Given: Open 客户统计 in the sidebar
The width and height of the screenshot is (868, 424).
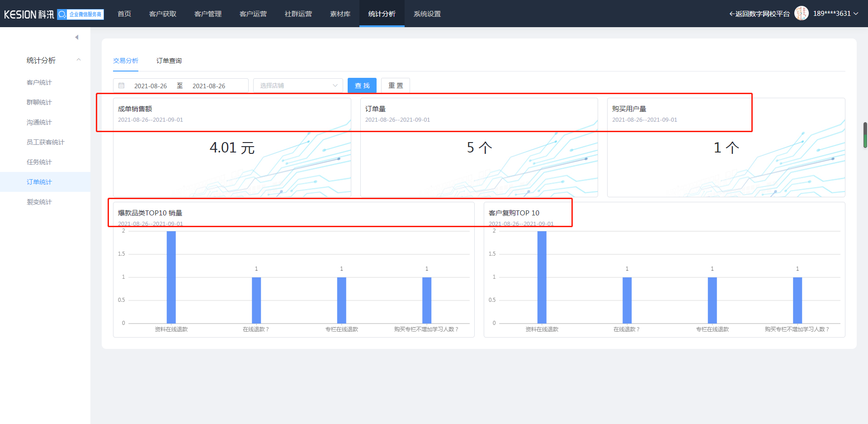Looking at the screenshot, I should tap(39, 82).
